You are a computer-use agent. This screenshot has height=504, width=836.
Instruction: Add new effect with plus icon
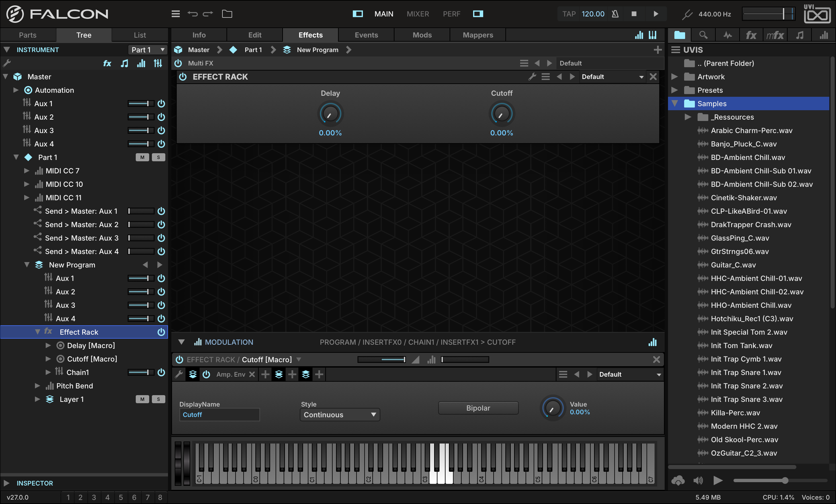[x=658, y=50]
